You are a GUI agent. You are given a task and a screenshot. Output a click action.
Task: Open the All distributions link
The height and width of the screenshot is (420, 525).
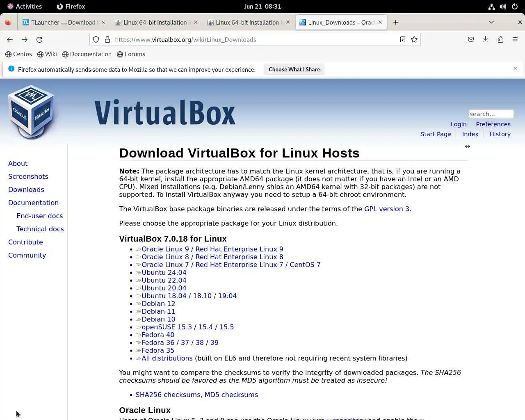click(167, 358)
